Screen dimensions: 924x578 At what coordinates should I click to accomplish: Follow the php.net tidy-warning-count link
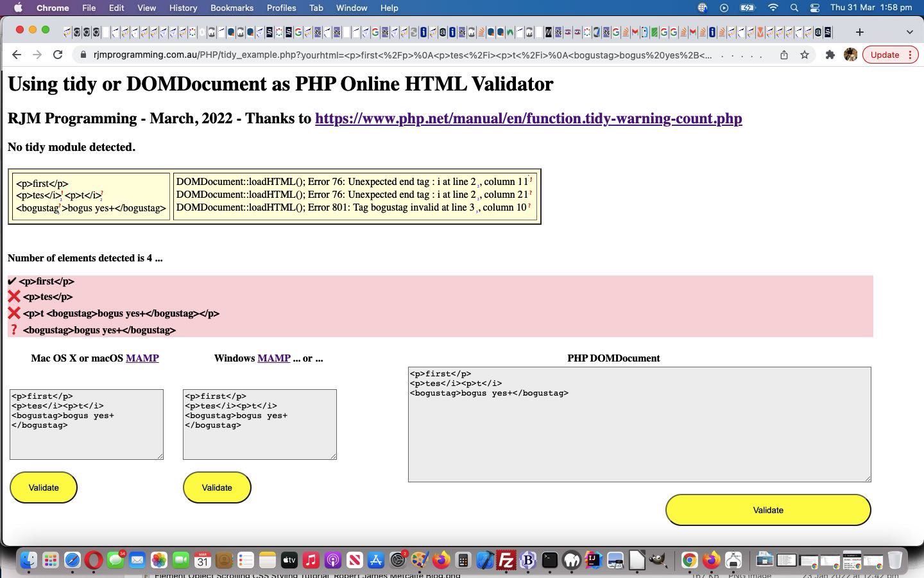[x=528, y=118]
